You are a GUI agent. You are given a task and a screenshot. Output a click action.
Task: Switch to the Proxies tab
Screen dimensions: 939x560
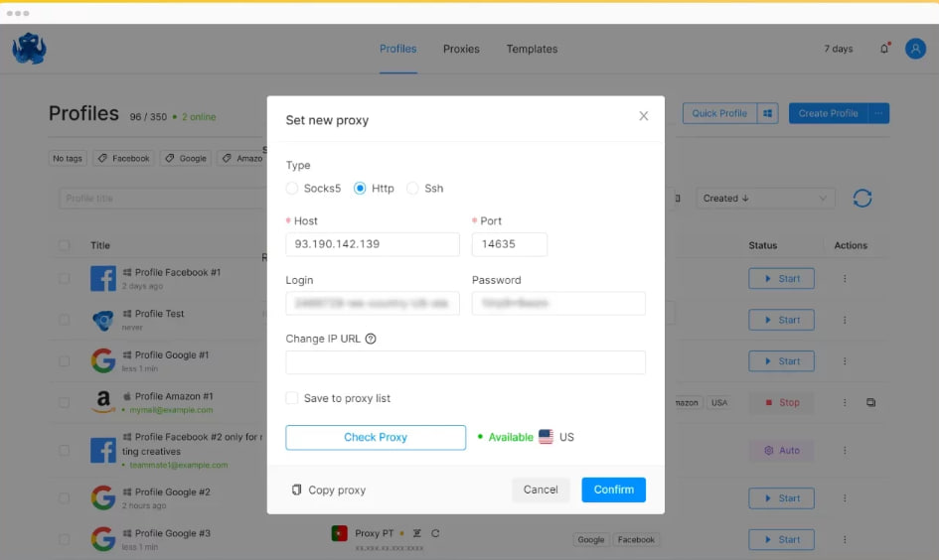pos(461,49)
